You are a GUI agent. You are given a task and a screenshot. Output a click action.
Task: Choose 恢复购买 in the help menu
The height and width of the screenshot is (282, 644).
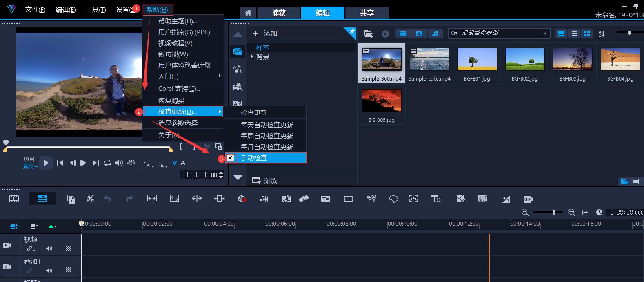point(183,101)
